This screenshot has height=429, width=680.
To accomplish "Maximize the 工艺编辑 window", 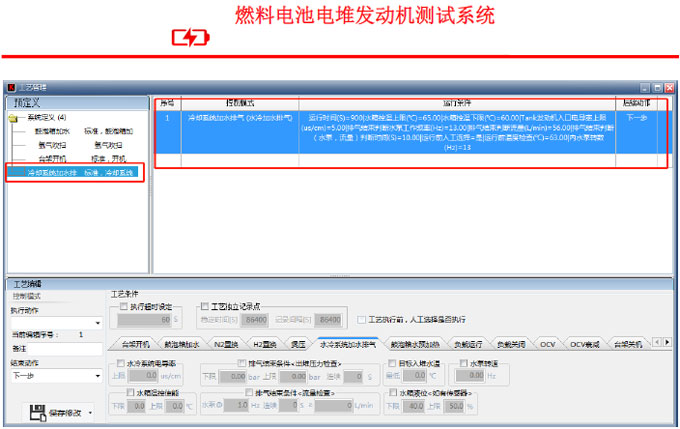I will [657, 88].
